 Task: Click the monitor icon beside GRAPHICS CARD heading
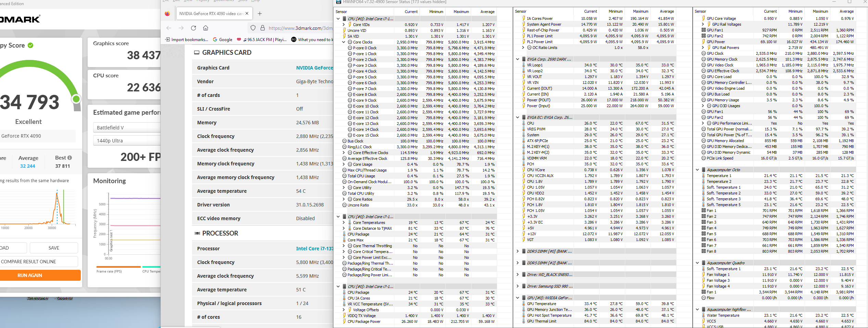(x=197, y=52)
